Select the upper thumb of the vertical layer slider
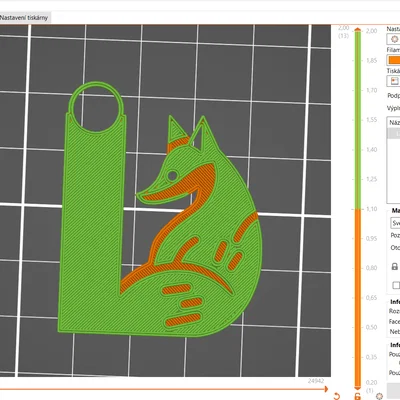 358,30
